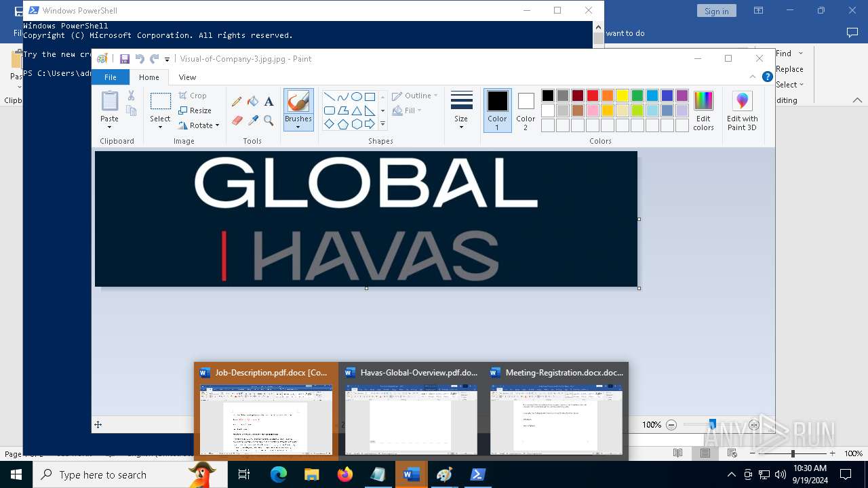The height and width of the screenshot is (488, 868).
Task: Open Havas-Global-Overview.pdf.docx window preview
Action: tap(411, 411)
